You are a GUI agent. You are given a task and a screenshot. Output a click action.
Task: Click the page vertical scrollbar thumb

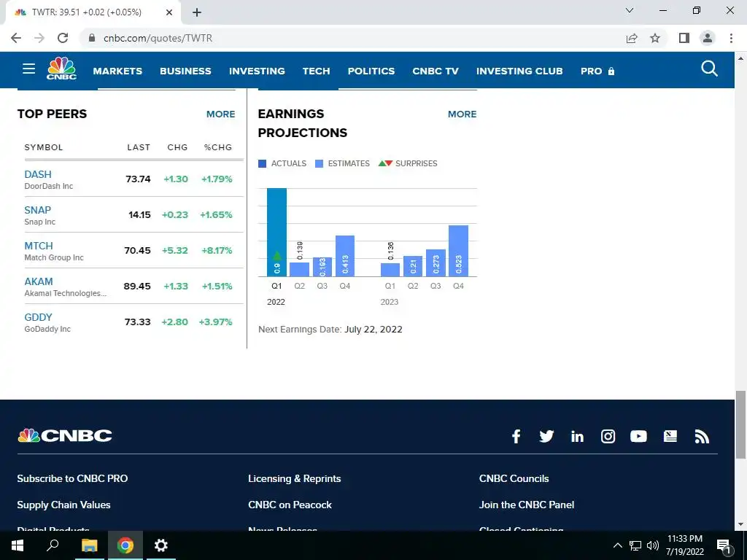[x=741, y=425]
